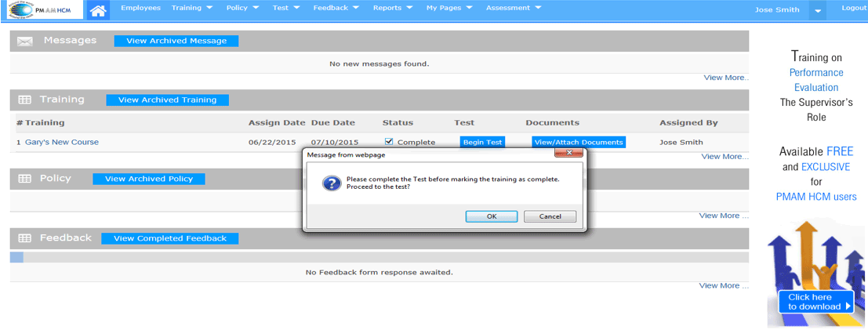Click View More under Feedback
The height and width of the screenshot is (330, 868).
pyautogui.click(x=724, y=285)
